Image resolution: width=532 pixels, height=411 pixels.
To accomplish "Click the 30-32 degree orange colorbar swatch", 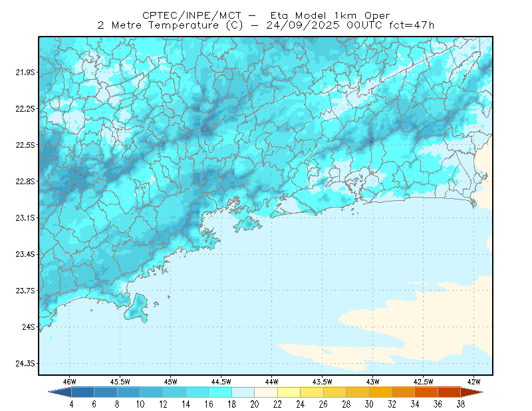I will [380, 392].
